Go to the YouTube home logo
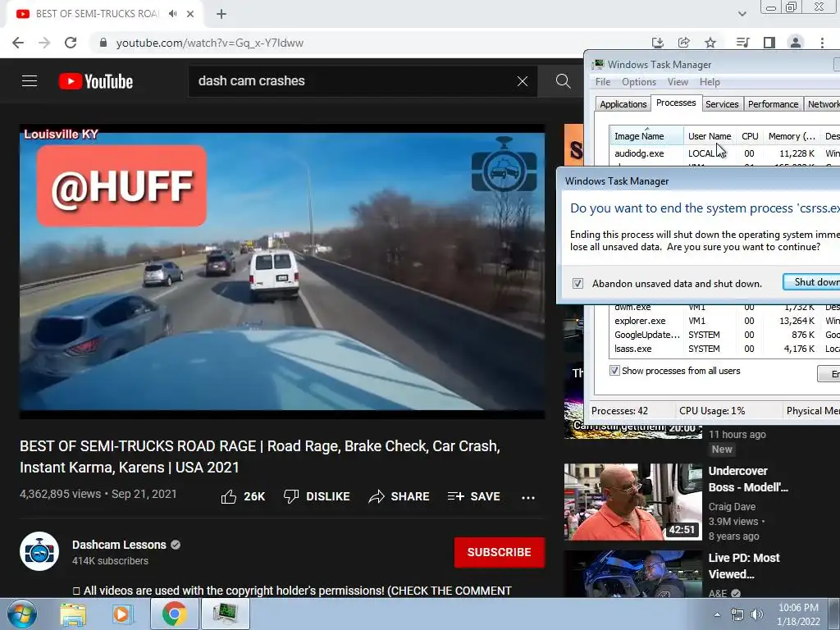Screen dimensions: 840x630 tap(95, 81)
